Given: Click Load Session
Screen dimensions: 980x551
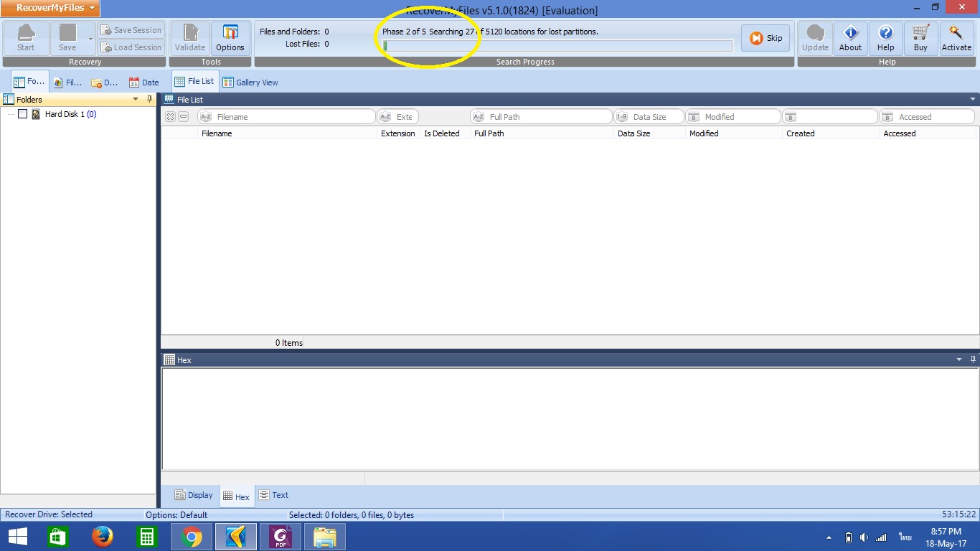Looking at the screenshot, I should click(131, 47).
